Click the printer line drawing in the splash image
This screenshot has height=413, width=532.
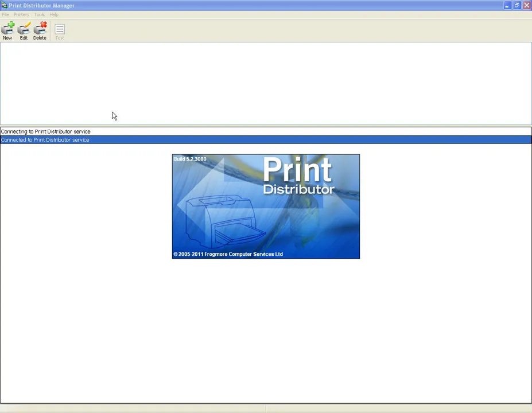tap(224, 222)
